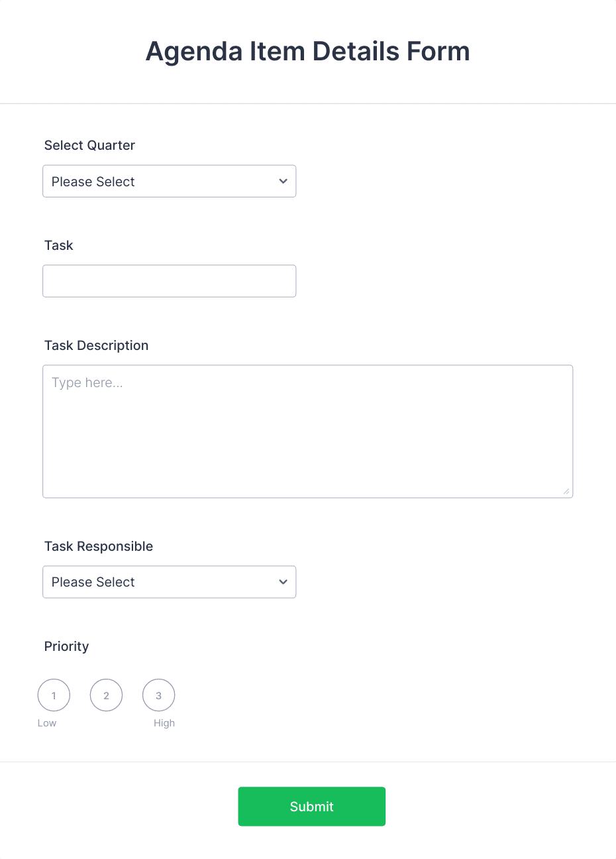The image size is (616, 859).
Task: Submit the agenda item form
Action: coord(311,807)
